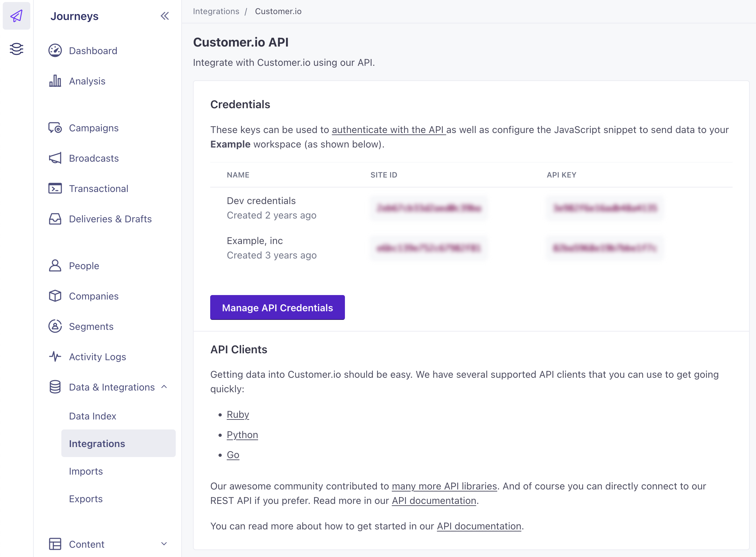Click the Transactional terminal icon
Image resolution: width=756 pixels, height=557 pixels.
click(55, 189)
